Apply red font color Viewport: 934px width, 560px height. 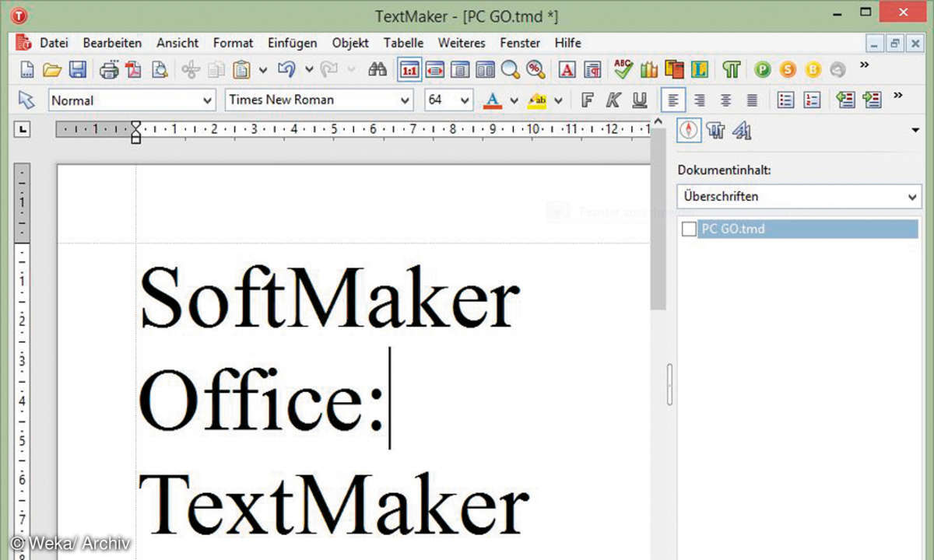pyautogui.click(x=492, y=100)
